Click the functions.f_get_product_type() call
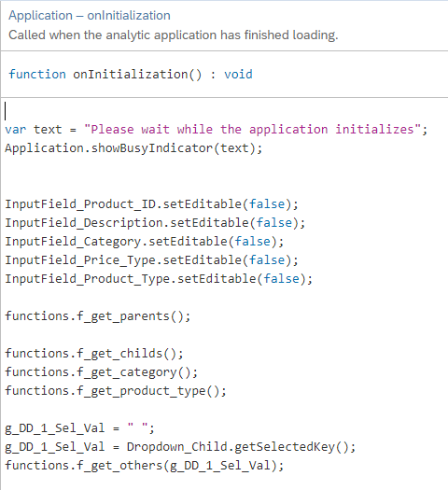Screen dimensions: 448x490 (x=116, y=391)
